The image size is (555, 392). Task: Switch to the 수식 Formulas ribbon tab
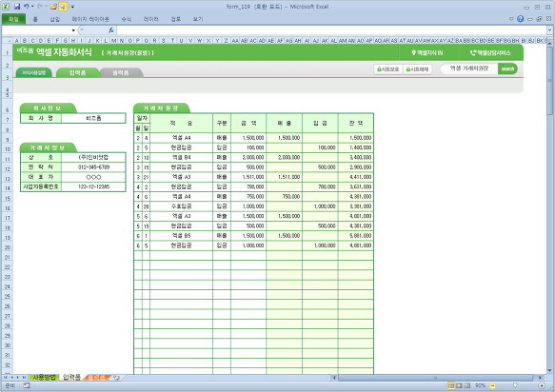click(127, 19)
